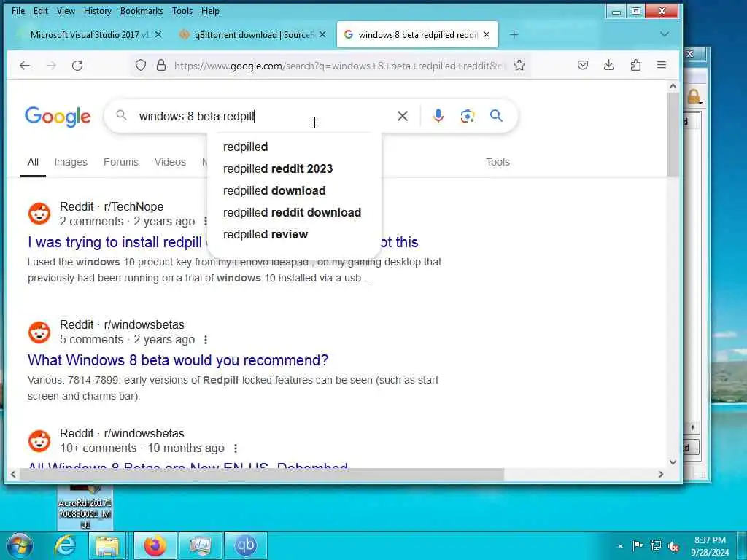Click the site security padlock icon
The image size is (747, 560).
click(x=161, y=65)
